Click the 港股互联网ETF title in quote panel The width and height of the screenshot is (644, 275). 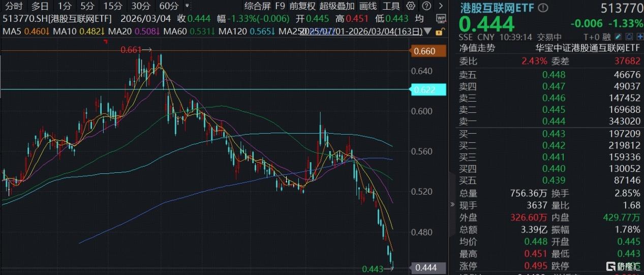point(497,8)
